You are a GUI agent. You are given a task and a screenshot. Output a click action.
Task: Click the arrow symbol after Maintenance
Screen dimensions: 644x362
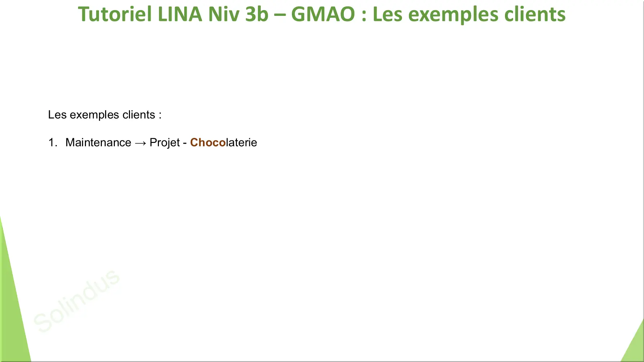141,143
